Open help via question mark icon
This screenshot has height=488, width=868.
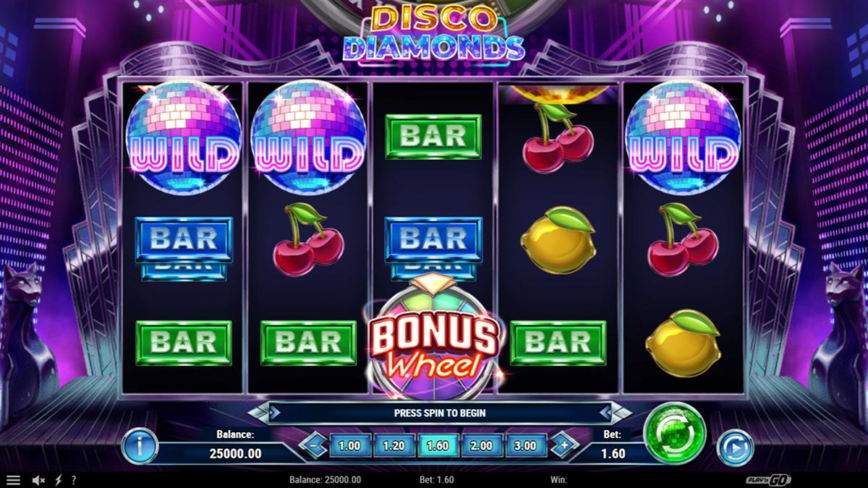tap(73, 480)
